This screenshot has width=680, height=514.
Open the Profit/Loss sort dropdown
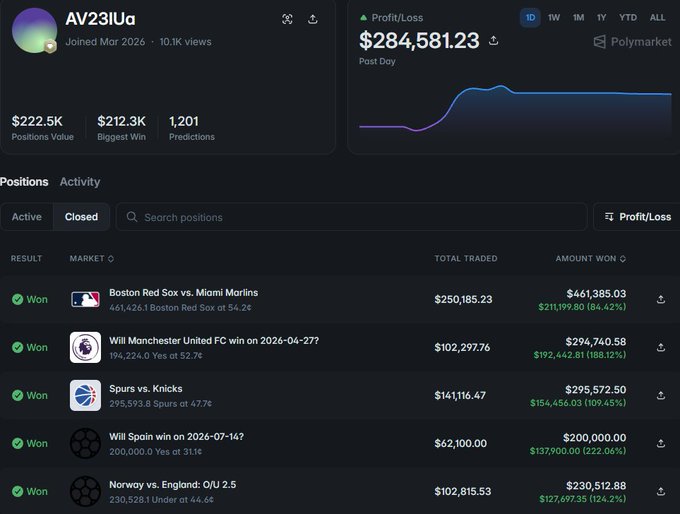pos(638,217)
